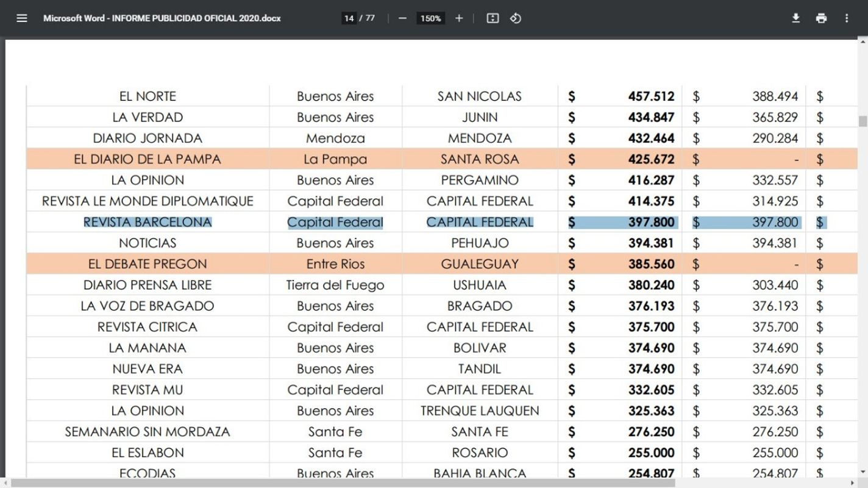Select the document title INFORME PUBLICIDAD OFICIAL 2020.docx
Image resolution: width=868 pixels, height=488 pixels.
click(196, 18)
